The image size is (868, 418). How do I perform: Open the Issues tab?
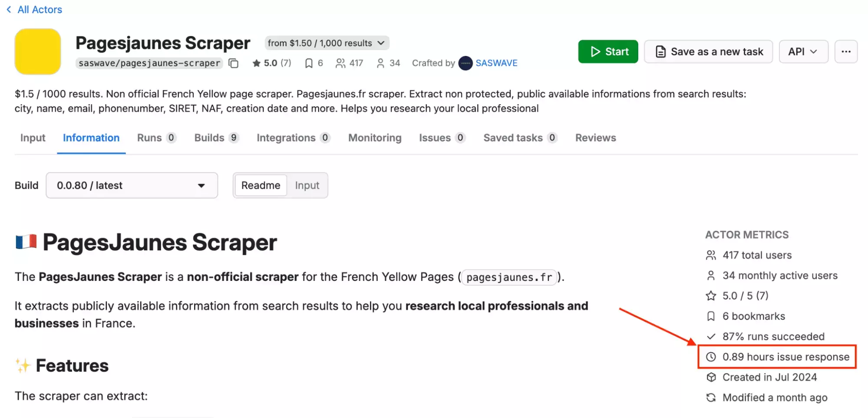pos(442,138)
